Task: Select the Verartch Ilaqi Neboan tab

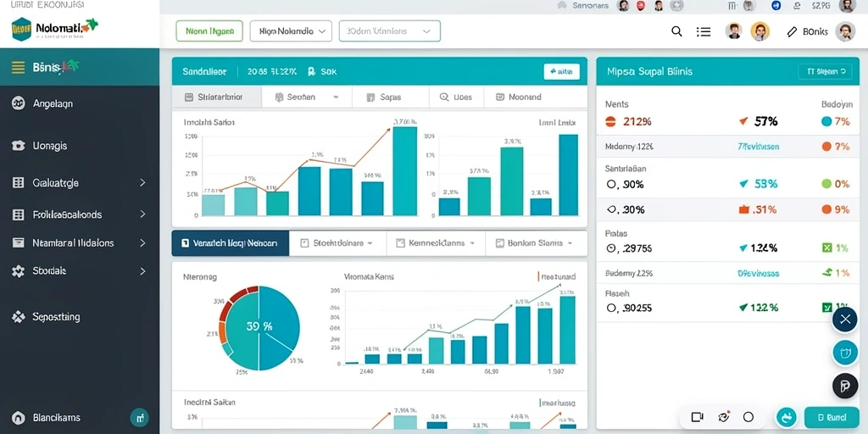Action: click(231, 243)
